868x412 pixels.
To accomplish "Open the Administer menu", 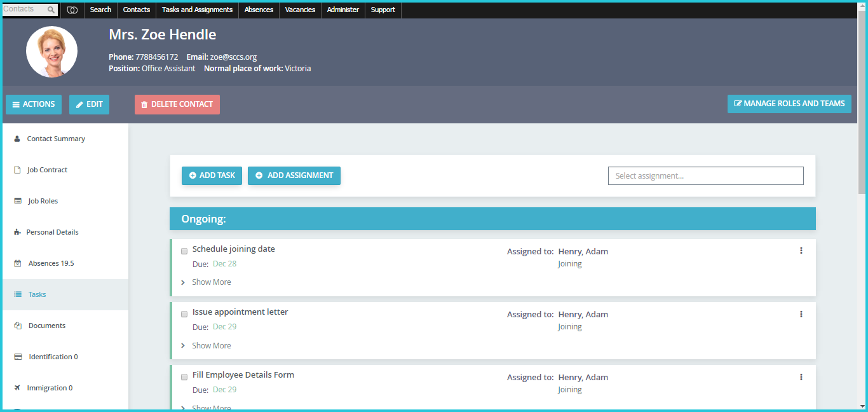I will (343, 10).
